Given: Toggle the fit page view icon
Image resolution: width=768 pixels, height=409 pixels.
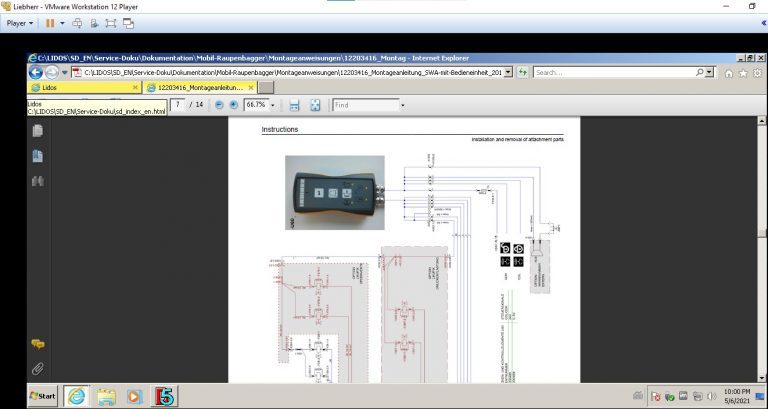Looking at the screenshot, I should tap(315, 105).
